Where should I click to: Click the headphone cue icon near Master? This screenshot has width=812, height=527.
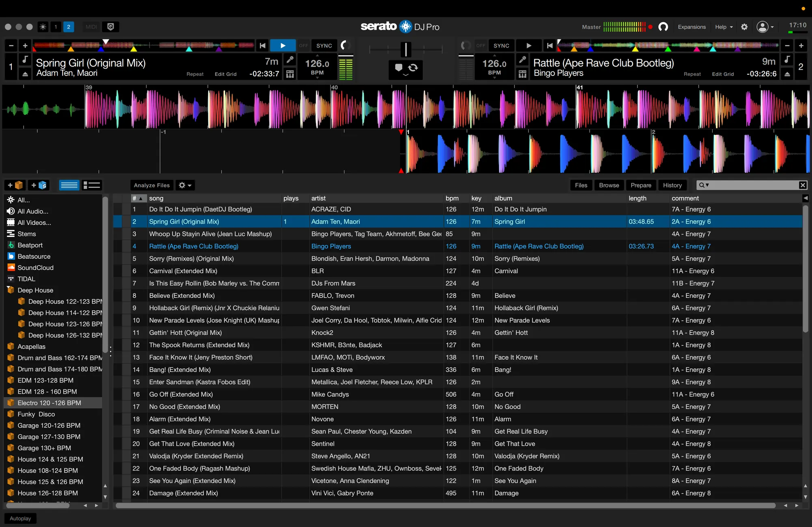click(x=663, y=27)
